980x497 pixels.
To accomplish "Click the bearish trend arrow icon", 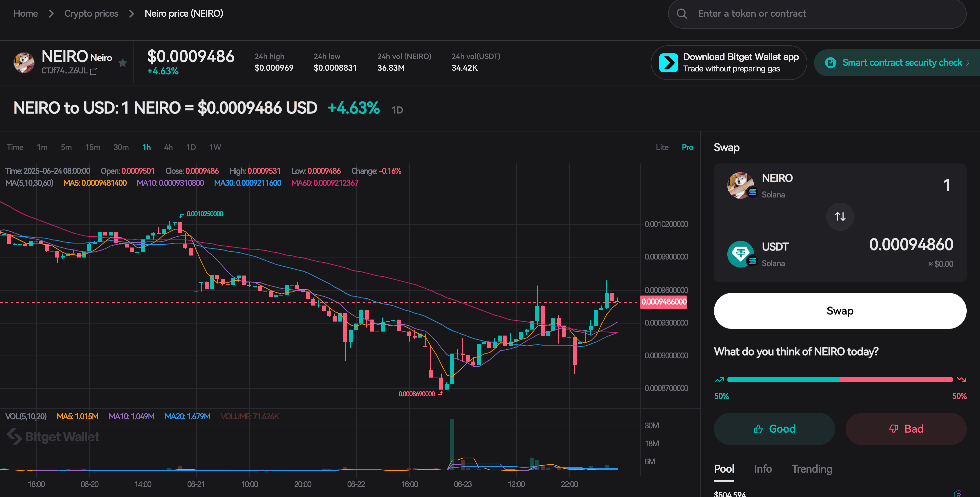I will 961,379.
